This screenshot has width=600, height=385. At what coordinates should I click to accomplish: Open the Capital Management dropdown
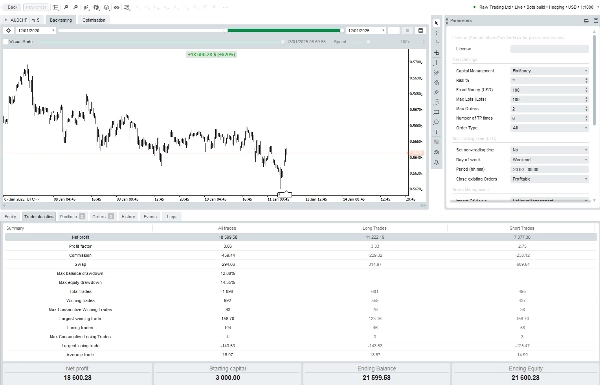[549, 71]
